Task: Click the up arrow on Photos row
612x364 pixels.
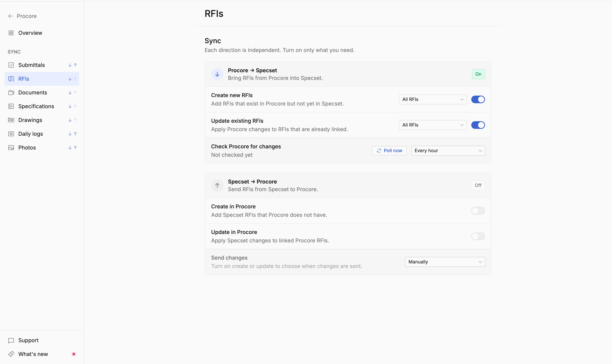Action: 75,147
